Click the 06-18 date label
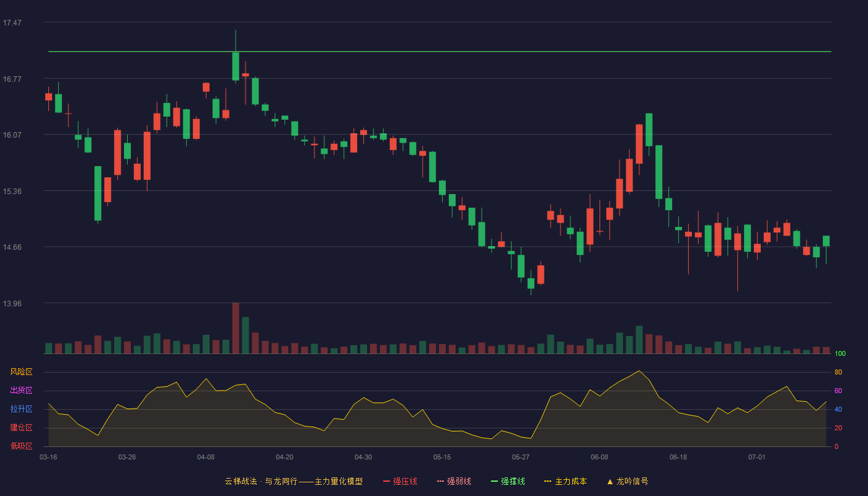 click(x=678, y=457)
